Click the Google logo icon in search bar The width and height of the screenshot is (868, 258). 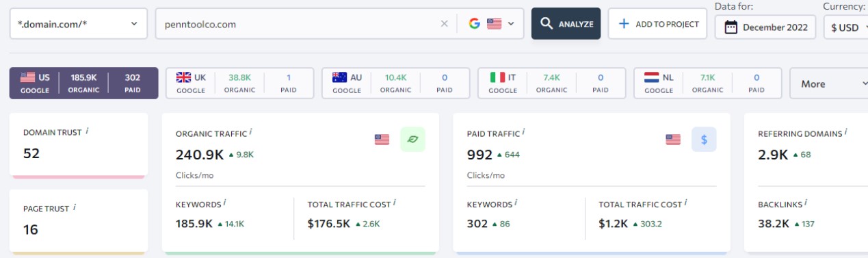point(475,24)
